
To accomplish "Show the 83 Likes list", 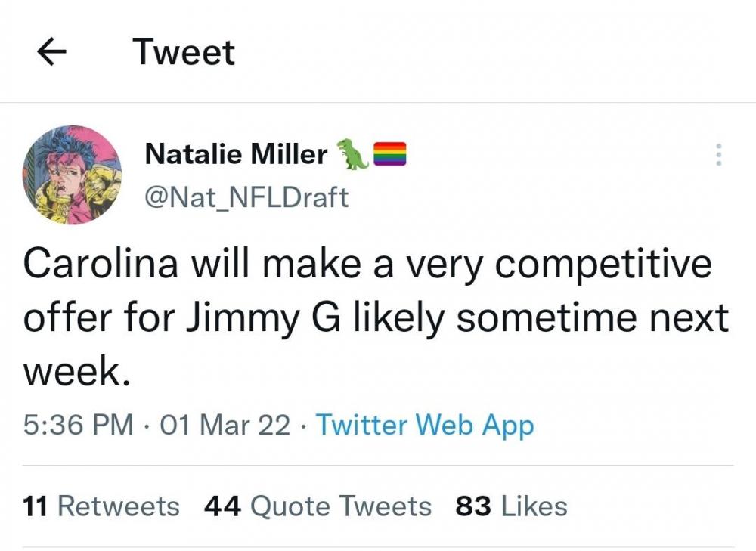I will [511, 506].
